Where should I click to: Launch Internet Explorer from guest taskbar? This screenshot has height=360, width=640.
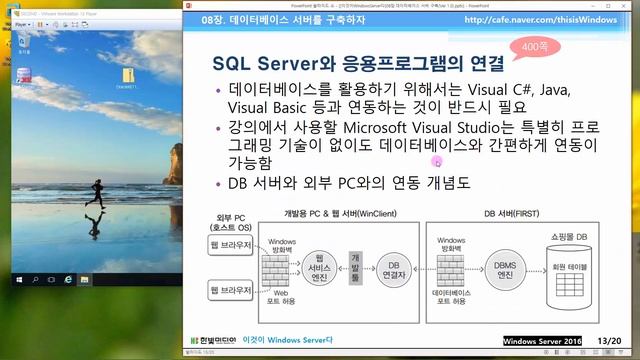pyautogui.click(x=68, y=279)
